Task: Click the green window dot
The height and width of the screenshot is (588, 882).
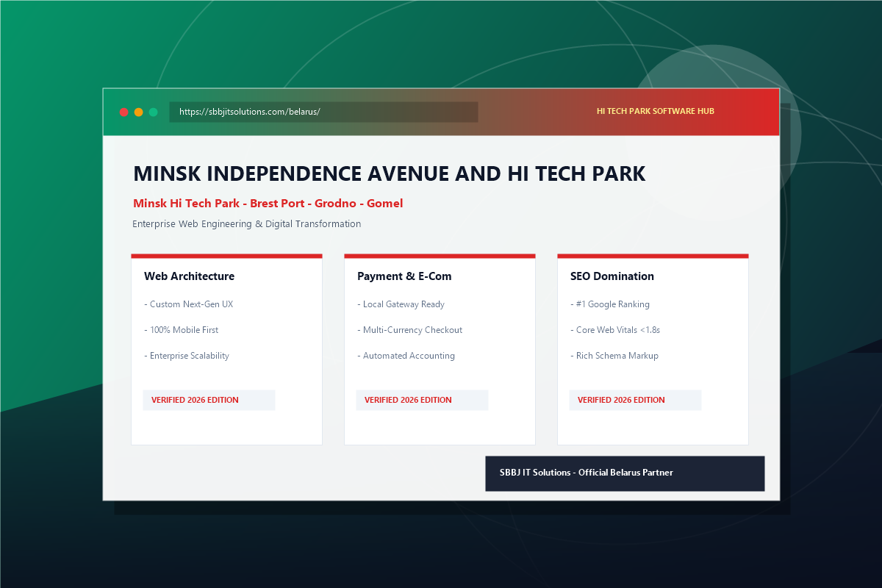Action: click(153, 112)
